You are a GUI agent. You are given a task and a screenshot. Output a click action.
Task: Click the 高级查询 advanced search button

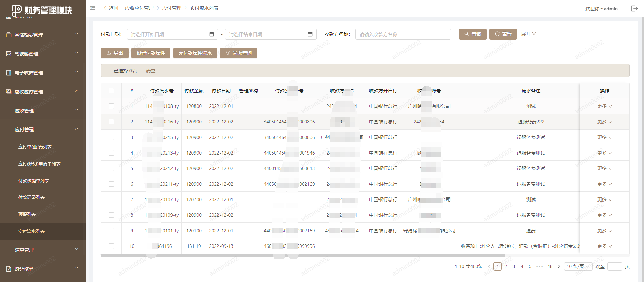point(238,53)
